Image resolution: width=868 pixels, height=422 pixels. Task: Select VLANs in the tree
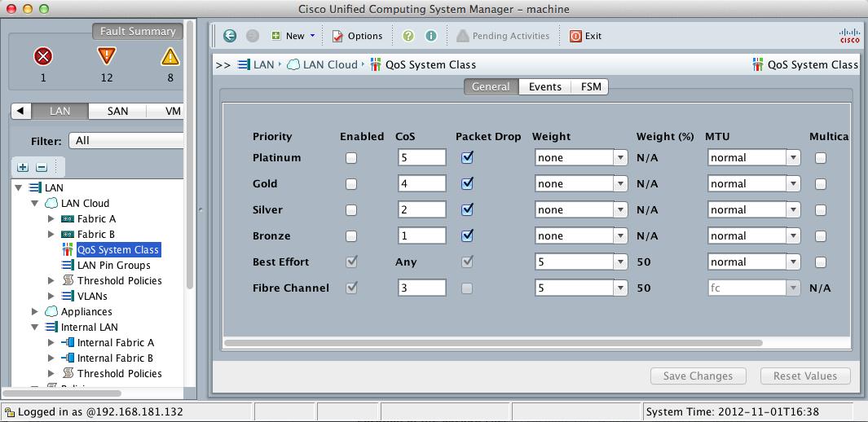pos(92,296)
